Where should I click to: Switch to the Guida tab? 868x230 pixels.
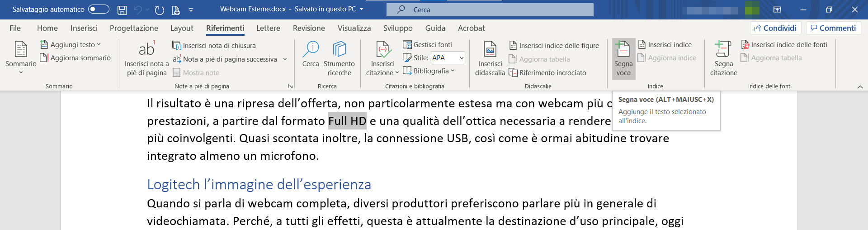tap(435, 28)
